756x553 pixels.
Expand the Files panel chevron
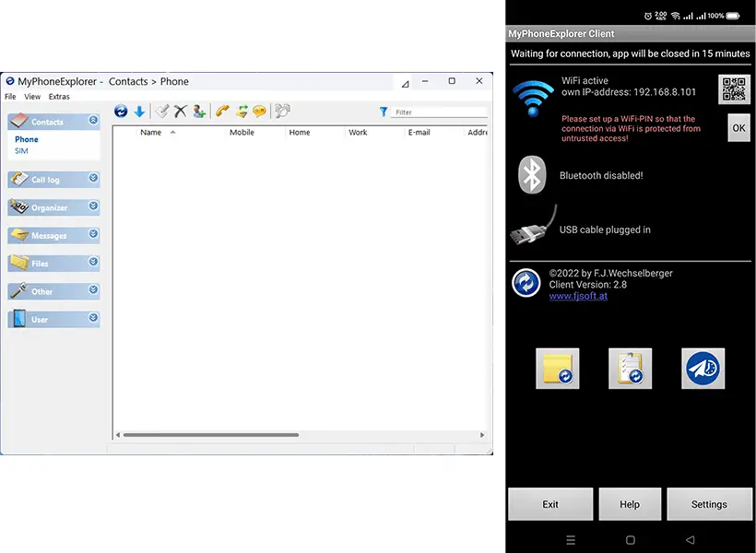click(93, 262)
